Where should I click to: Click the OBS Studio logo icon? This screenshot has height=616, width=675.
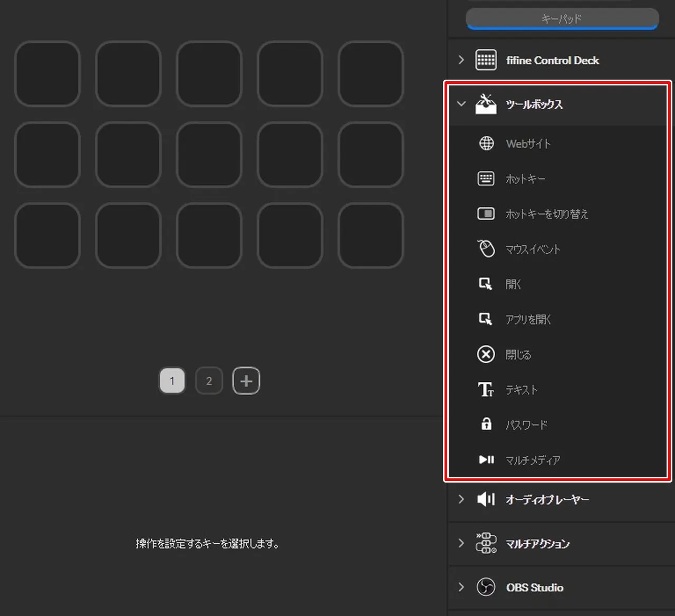(x=486, y=587)
